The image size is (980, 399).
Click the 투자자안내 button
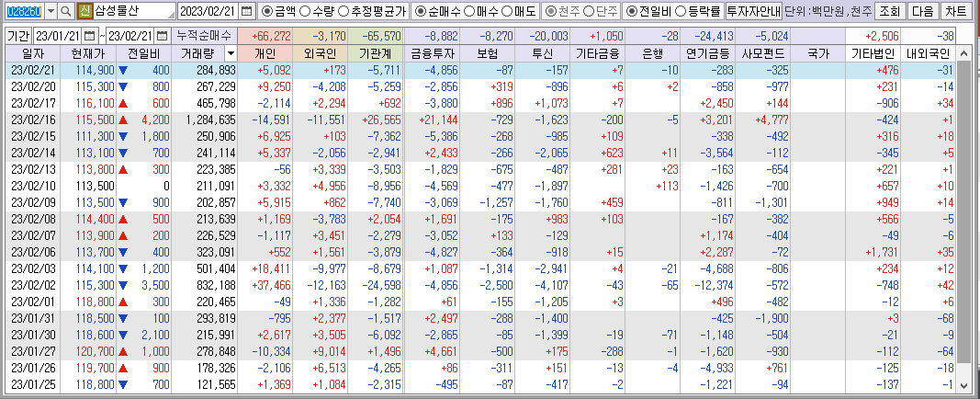[x=754, y=11]
